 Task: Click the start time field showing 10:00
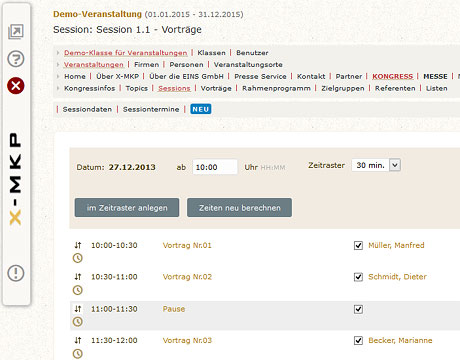215,167
